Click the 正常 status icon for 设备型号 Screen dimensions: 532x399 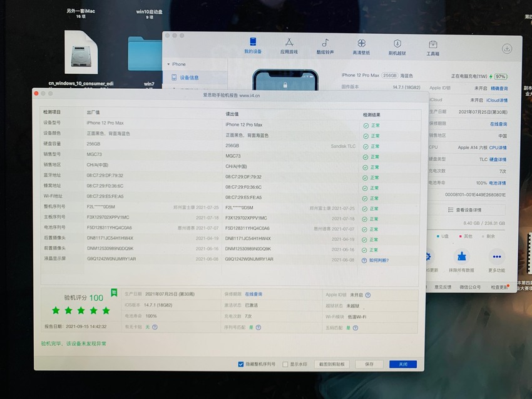[x=366, y=126]
